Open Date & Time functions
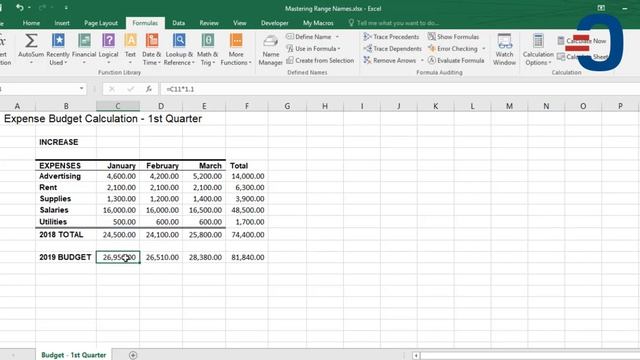 [x=151, y=49]
